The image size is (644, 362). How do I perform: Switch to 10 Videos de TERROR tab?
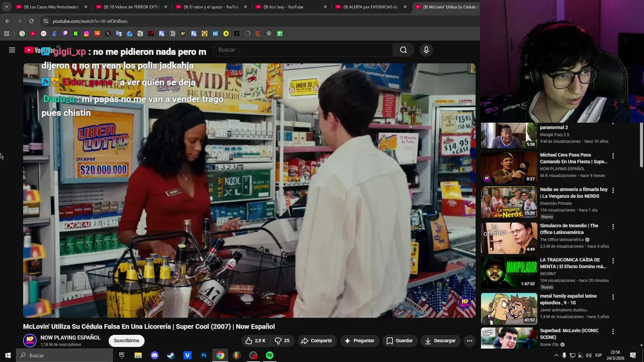pyautogui.click(x=131, y=7)
